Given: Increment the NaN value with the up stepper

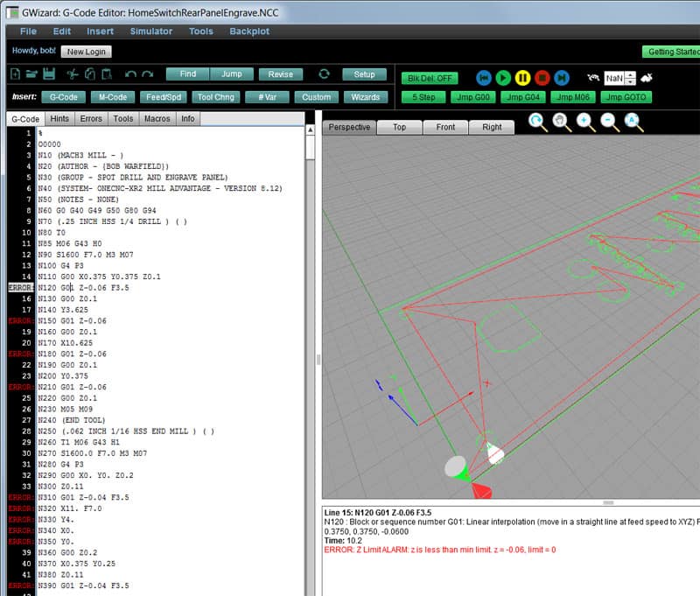Looking at the screenshot, I should tap(630, 74).
